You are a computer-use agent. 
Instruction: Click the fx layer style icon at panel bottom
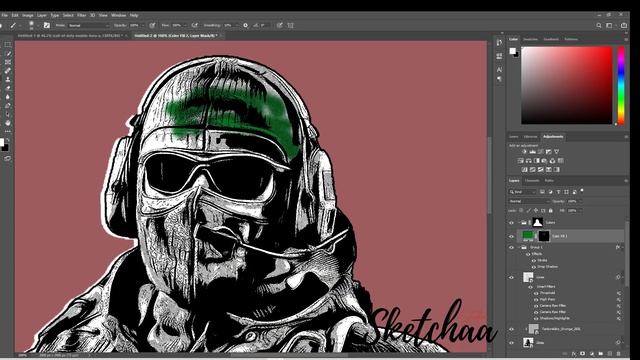pyautogui.click(x=574, y=353)
